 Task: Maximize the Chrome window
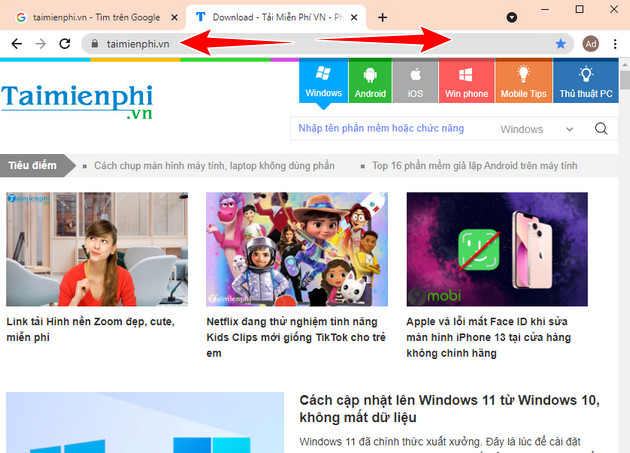(x=579, y=9)
